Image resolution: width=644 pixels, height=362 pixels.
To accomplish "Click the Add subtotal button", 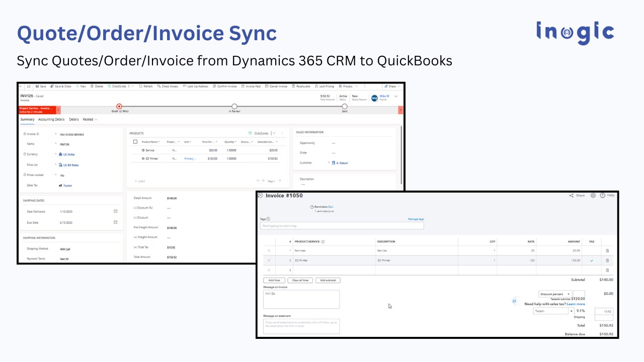I will (x=328, y=280).
